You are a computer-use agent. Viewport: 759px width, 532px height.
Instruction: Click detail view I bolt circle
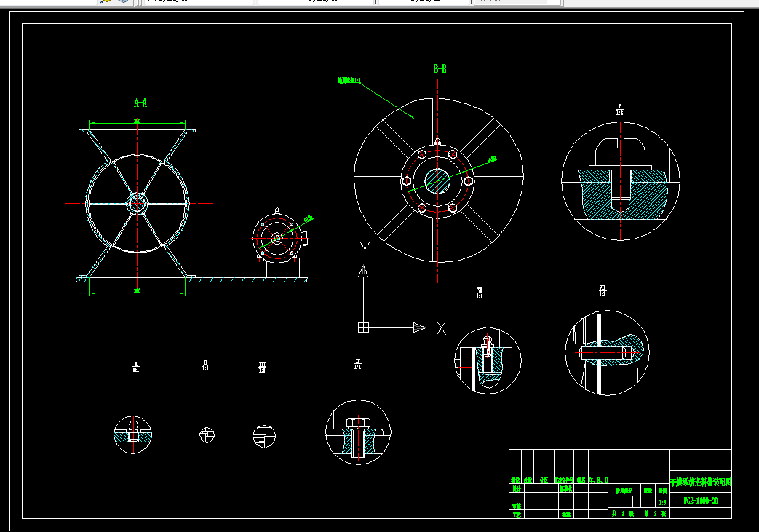tap(132, 434)
